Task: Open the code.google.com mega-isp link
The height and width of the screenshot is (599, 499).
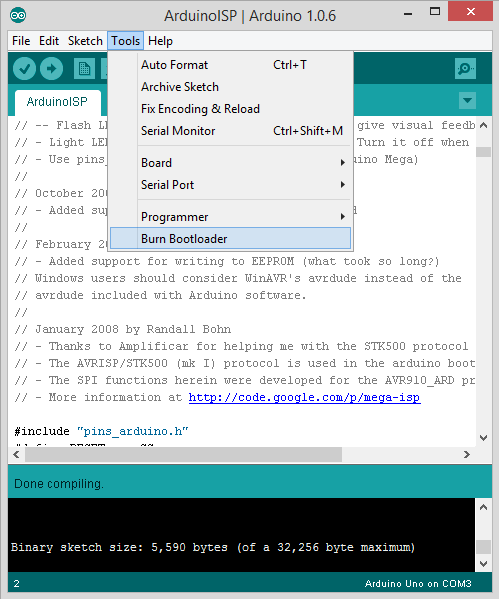Action: [x=305, y=397]
